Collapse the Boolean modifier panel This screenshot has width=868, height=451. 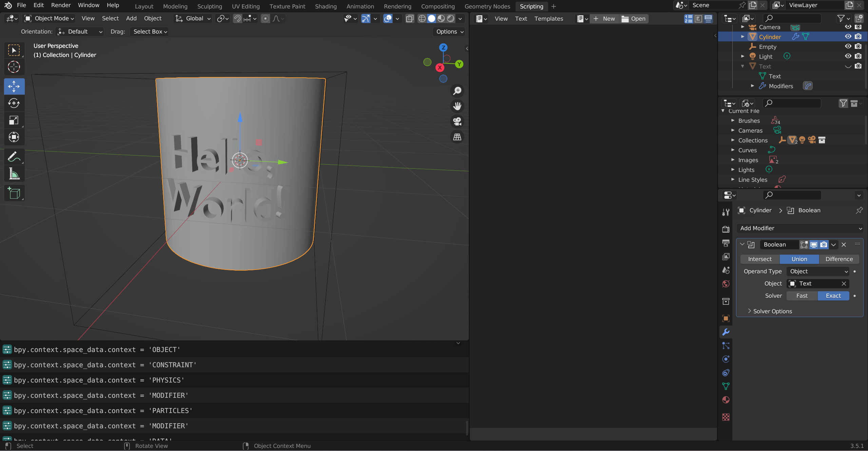click(742, 244)
